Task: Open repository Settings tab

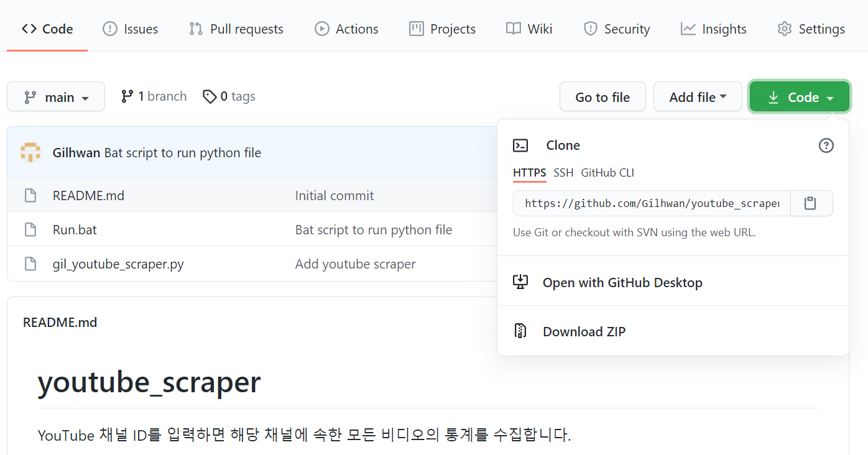Action: [x=811, y=29]
